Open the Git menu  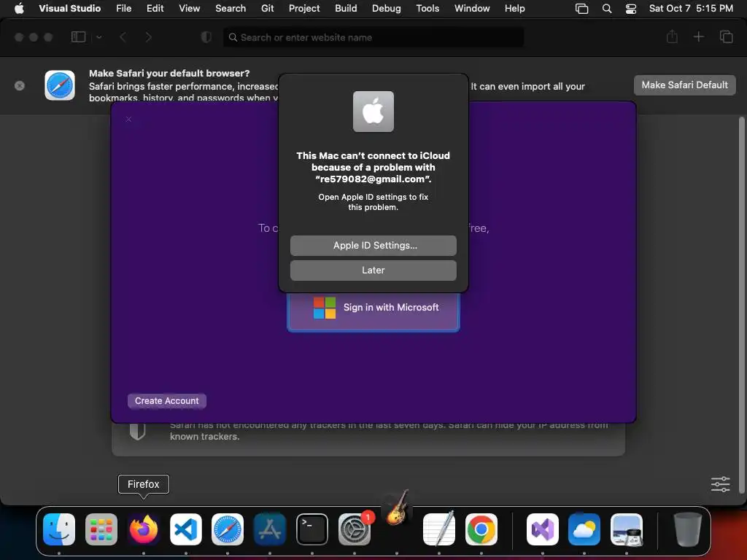tap(267, 9)
